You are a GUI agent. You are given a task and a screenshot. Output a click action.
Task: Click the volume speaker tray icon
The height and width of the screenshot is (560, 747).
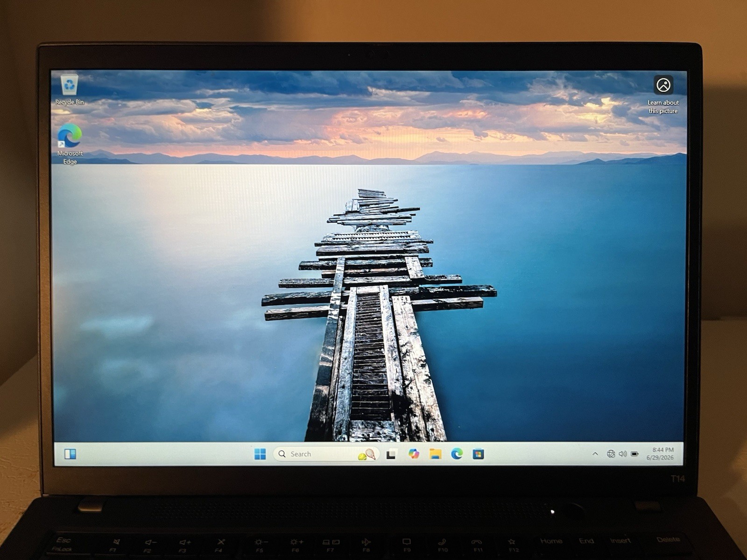click(x=622, y=454)
